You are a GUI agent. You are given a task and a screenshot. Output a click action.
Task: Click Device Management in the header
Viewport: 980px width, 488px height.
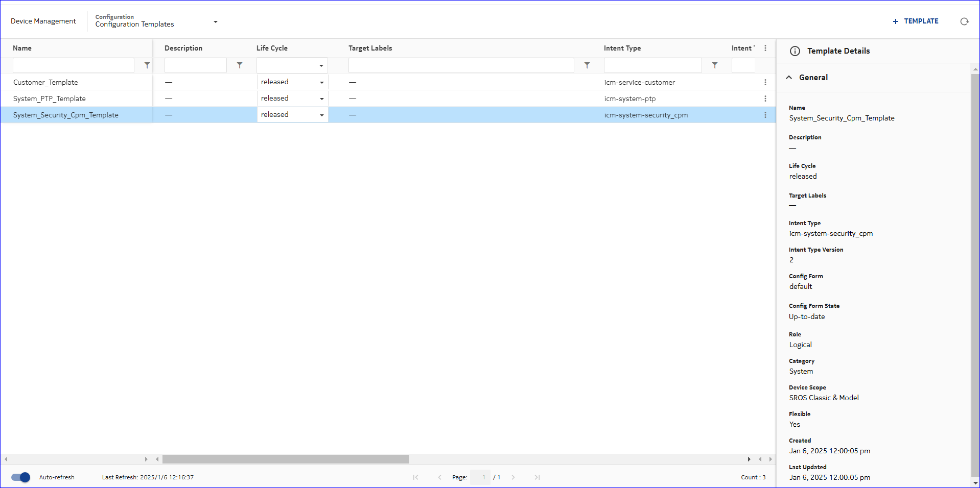(x=43, y=21)
